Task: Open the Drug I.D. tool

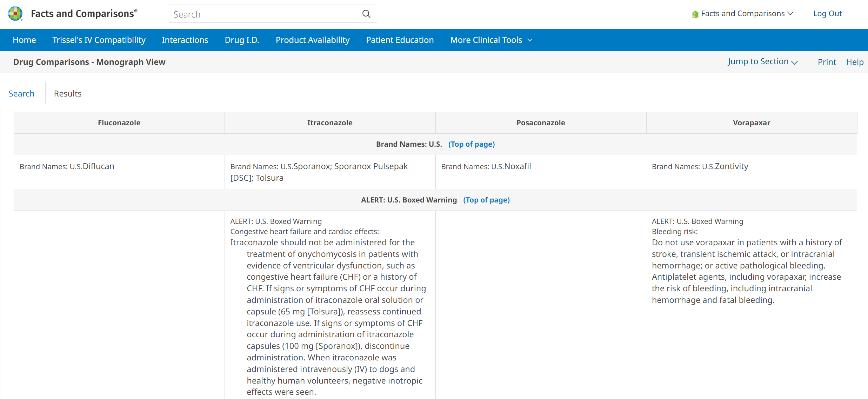Action: pos(242,40)
